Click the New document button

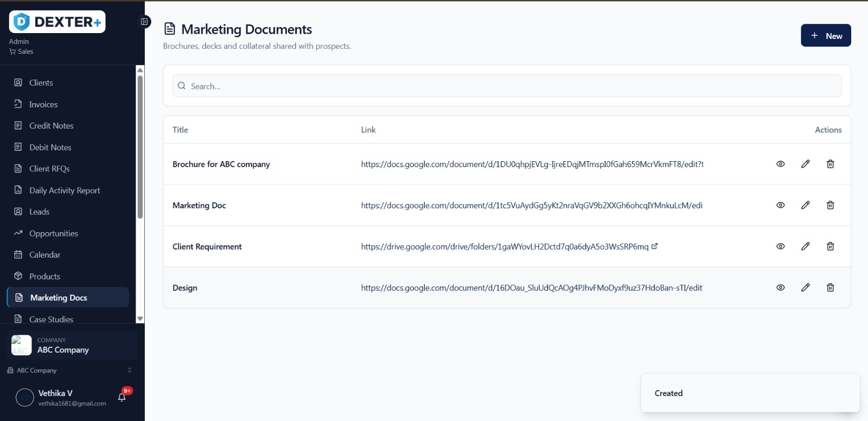coord(826,35)
